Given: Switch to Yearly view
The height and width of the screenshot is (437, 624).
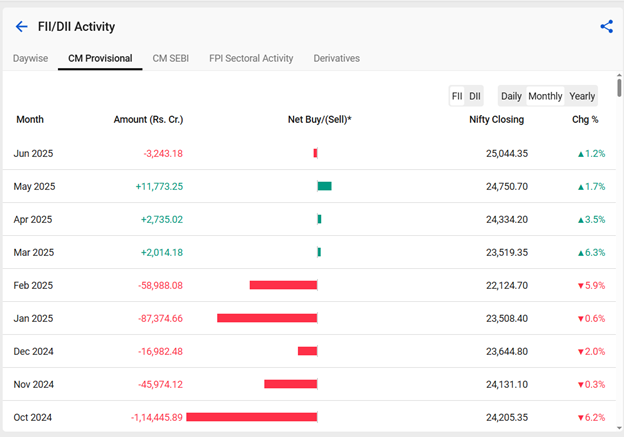Looking at the screenshot, I should (581, 96).
